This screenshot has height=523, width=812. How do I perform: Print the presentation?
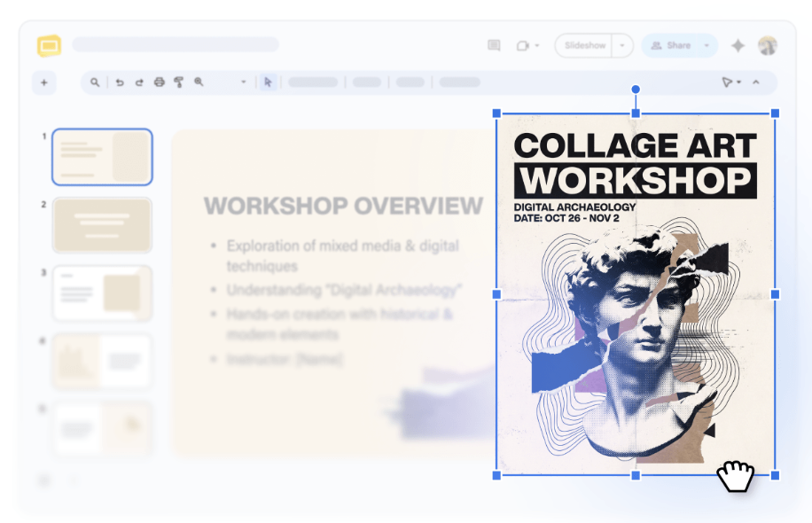[x=159, y=82]
